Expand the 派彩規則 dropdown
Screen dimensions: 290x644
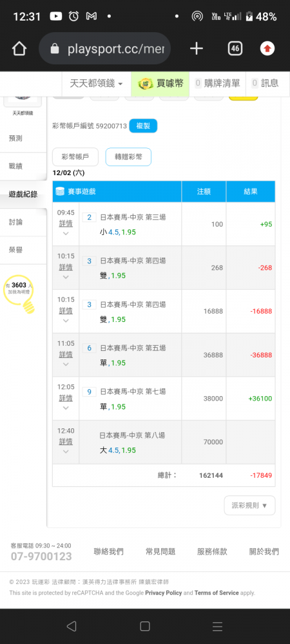point(250,505)
